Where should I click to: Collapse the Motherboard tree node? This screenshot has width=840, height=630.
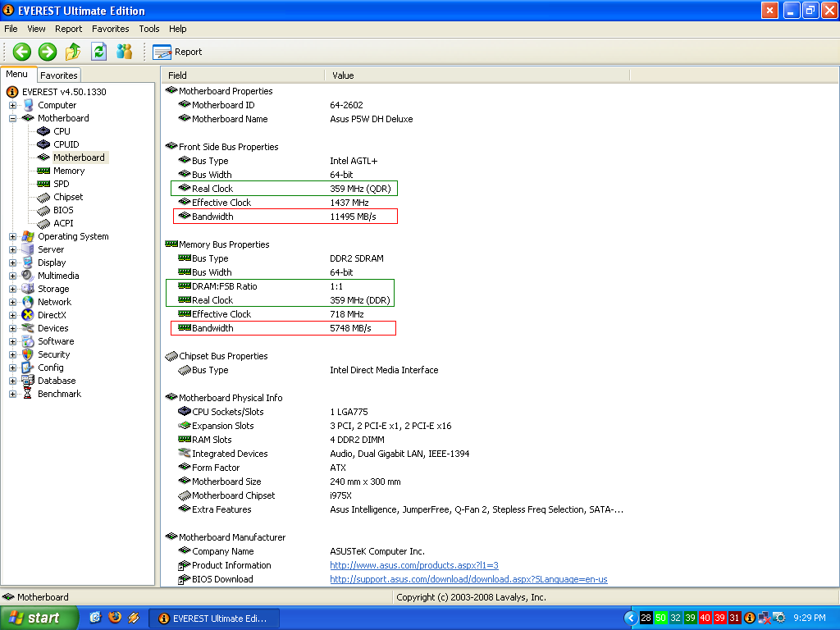(x=12, y=118)
